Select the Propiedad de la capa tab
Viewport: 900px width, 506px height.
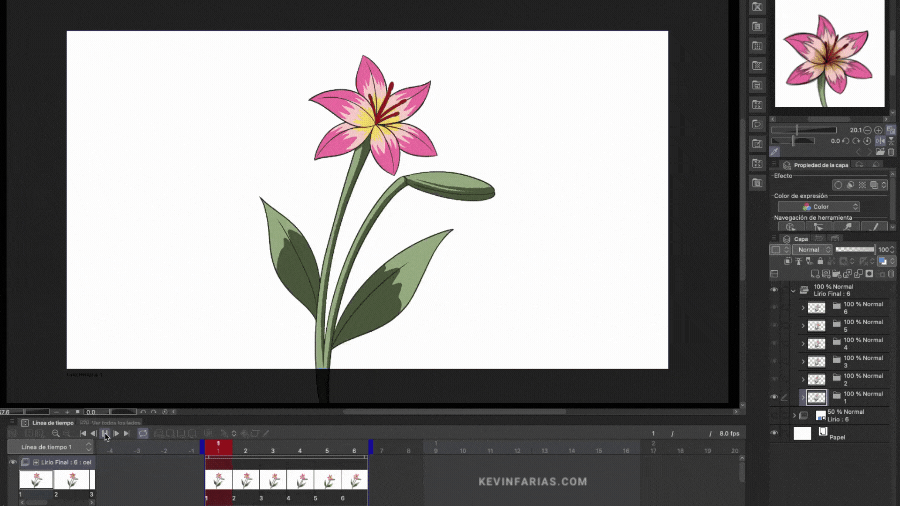click(x=820, y=165)
